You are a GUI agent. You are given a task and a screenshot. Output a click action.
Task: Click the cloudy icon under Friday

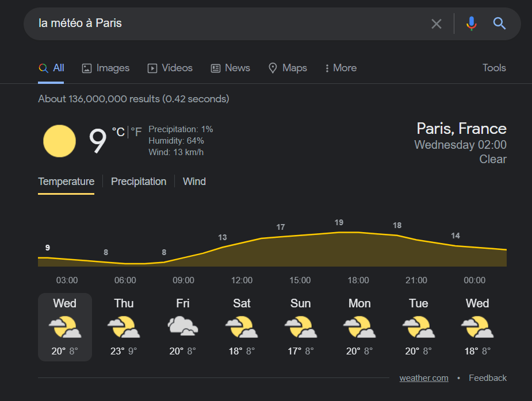click(x=183, y=326)
